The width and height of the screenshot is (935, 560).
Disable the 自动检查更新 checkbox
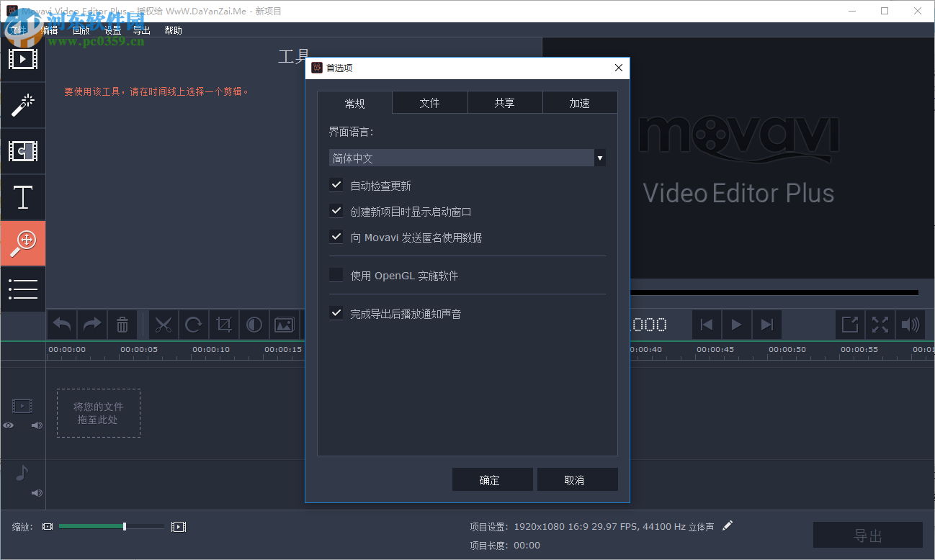pyautogui.click(x=336, y=184)
